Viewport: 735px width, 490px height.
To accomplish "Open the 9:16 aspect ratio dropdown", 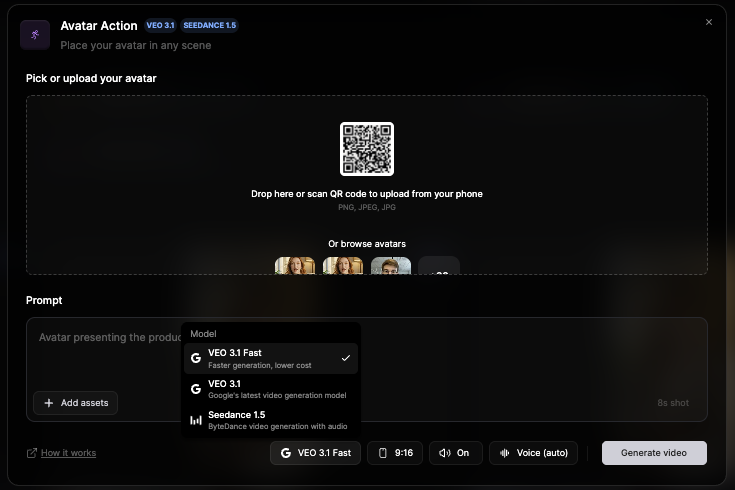I will (x=395, y=453).
